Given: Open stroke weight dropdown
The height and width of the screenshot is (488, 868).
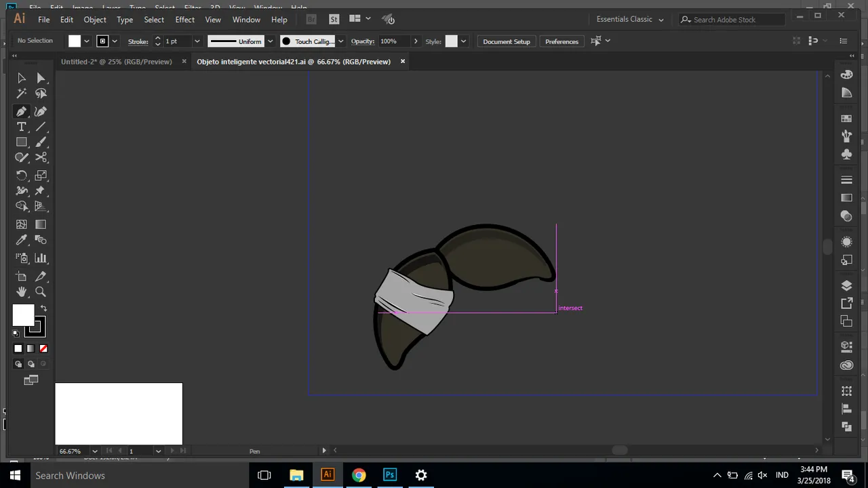Looking at the screenshot, I should point(197,41).
